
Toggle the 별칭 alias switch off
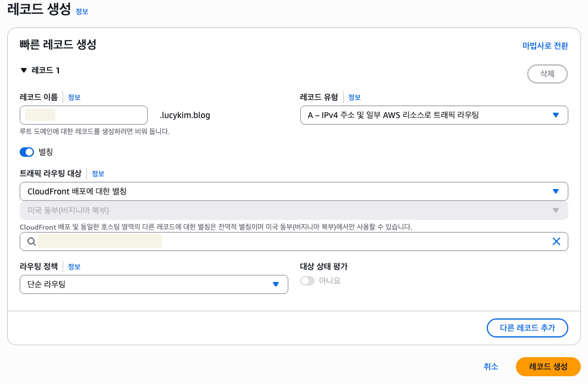click(27, 152)
